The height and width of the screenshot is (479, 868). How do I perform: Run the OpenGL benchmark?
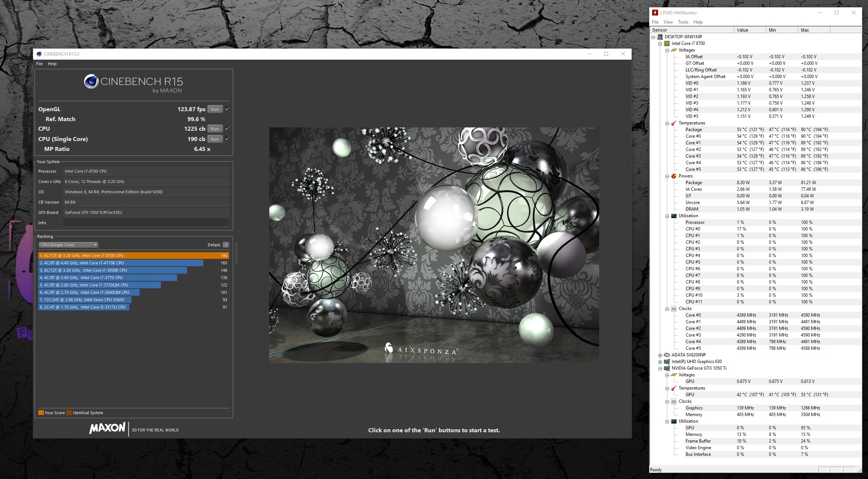215,109
